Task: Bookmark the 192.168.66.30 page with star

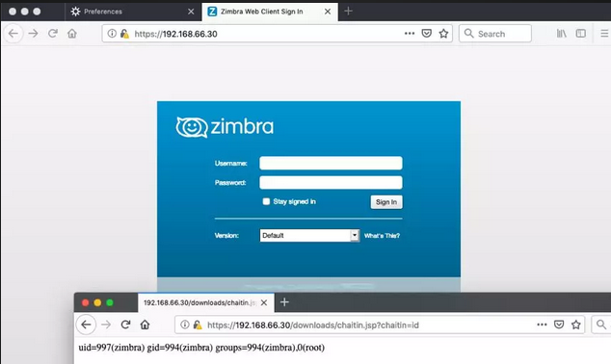Action: 443,34
